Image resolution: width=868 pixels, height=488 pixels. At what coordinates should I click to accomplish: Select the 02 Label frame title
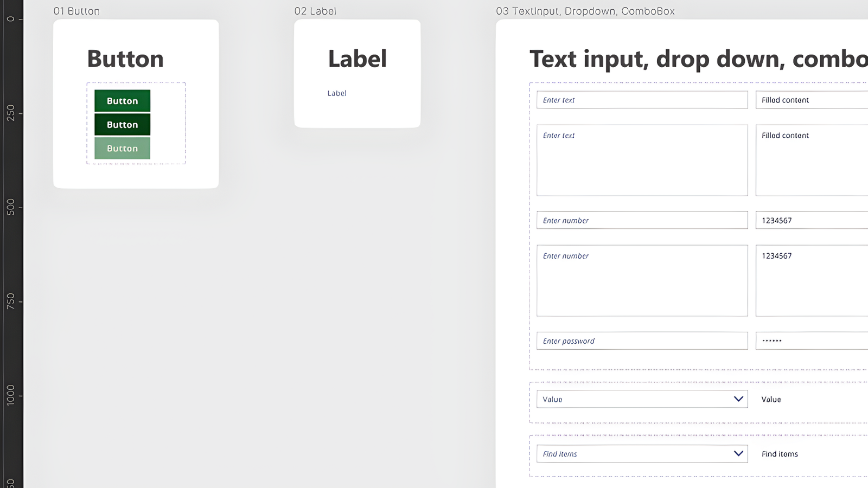pyautogui.click(x=315, y=11)
